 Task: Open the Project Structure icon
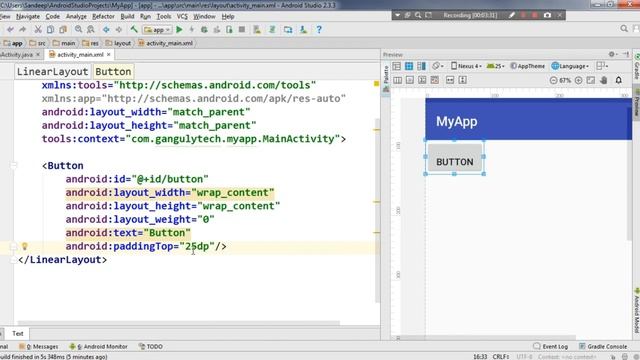[x=288, y=29]
